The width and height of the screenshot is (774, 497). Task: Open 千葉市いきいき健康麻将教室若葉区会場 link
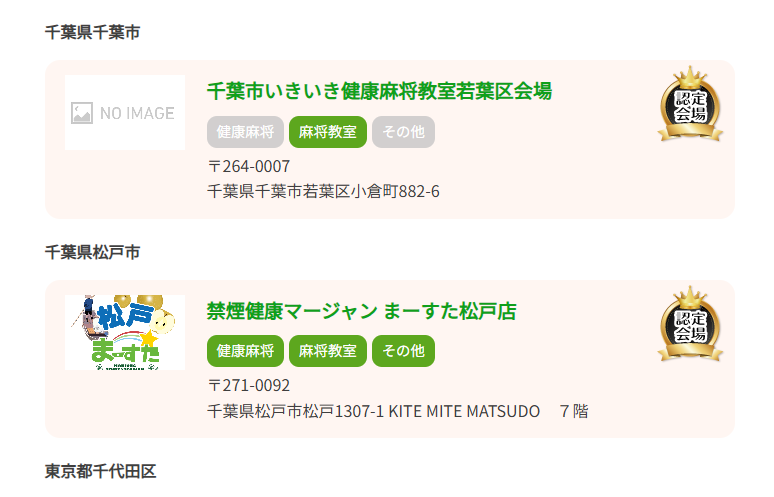pos(379,91)
